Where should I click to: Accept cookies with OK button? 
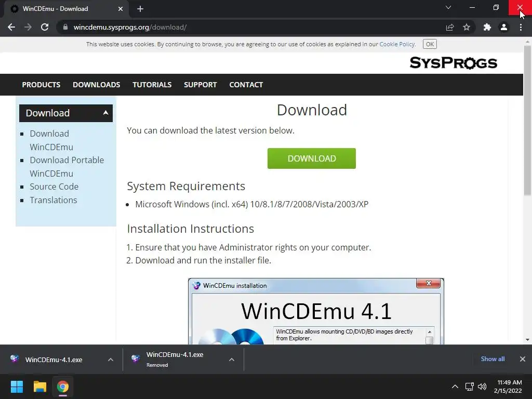coord(430,44)
